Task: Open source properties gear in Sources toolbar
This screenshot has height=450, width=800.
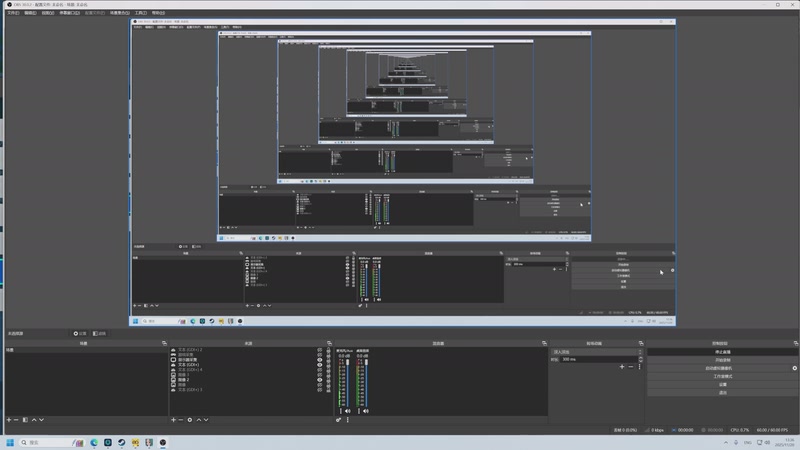Action: [x=190, y=420]
